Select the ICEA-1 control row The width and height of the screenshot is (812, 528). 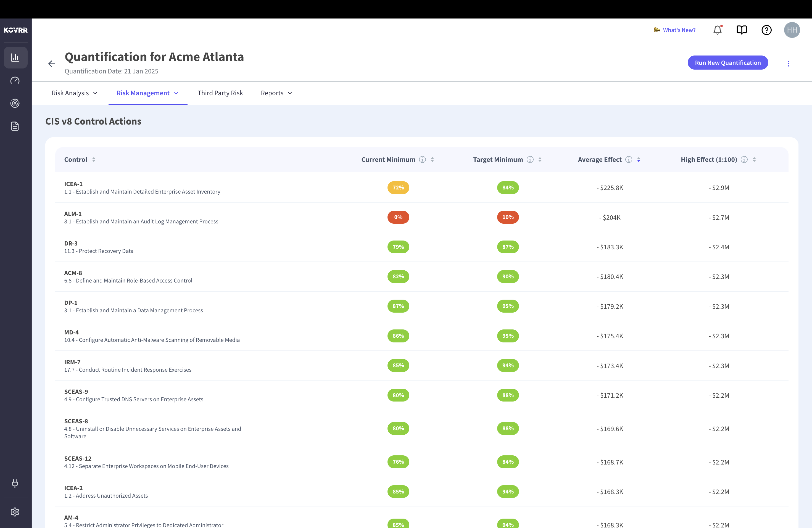(422, 188)
